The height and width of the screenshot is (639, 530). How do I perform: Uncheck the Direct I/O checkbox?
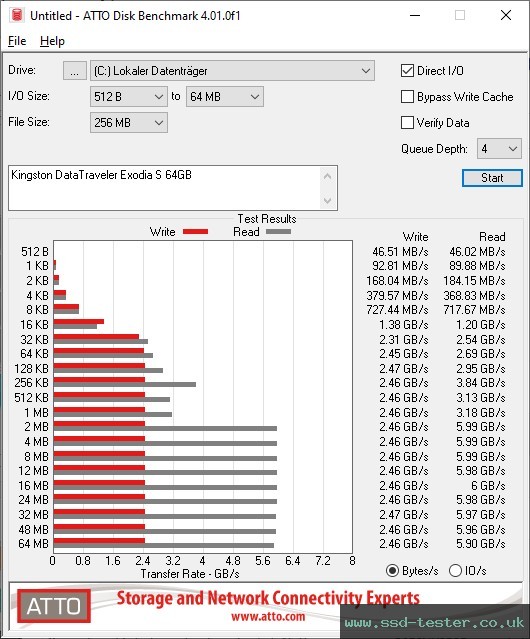click(407, 71)
